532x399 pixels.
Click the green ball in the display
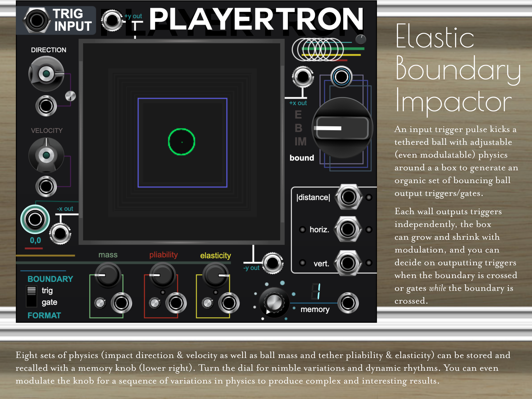click(182, 142)
